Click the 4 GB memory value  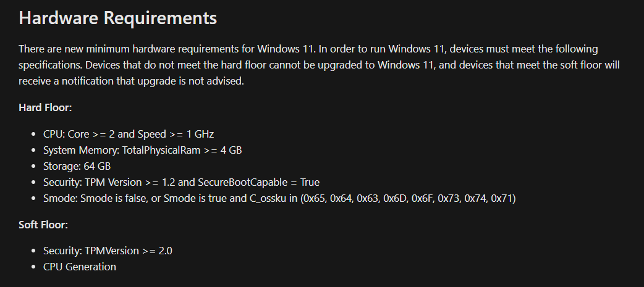pos(235,150)
